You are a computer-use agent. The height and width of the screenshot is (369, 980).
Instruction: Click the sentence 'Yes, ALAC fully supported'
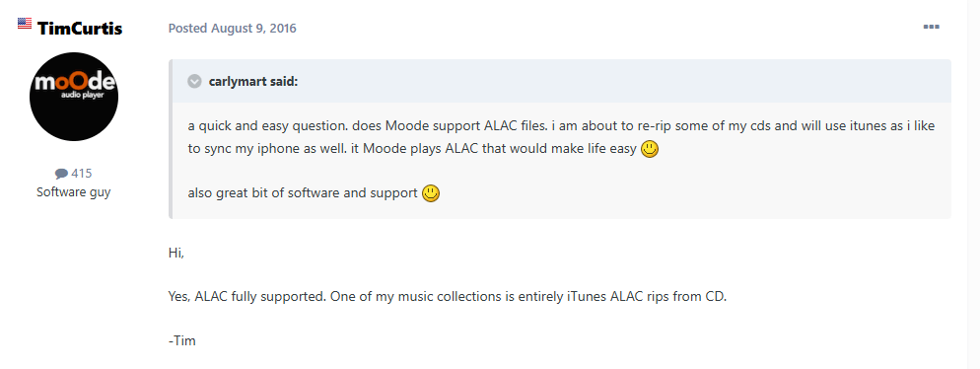(x=246, y=297)
